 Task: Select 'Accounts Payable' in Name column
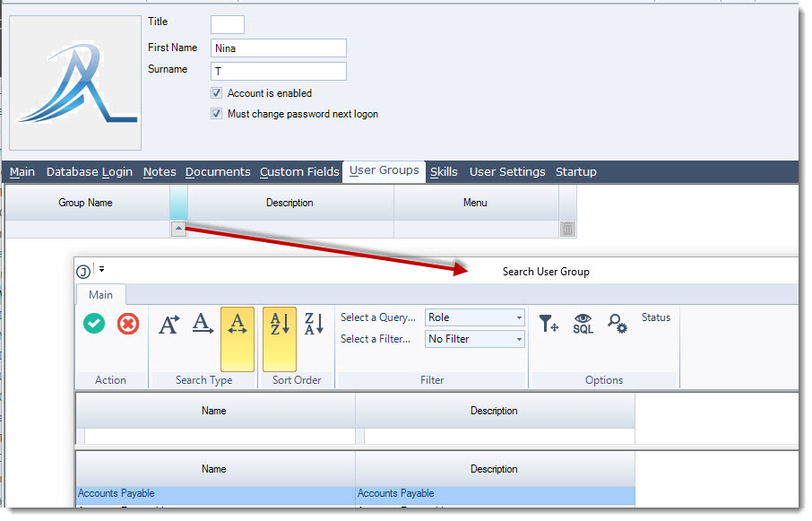point(215,493)
